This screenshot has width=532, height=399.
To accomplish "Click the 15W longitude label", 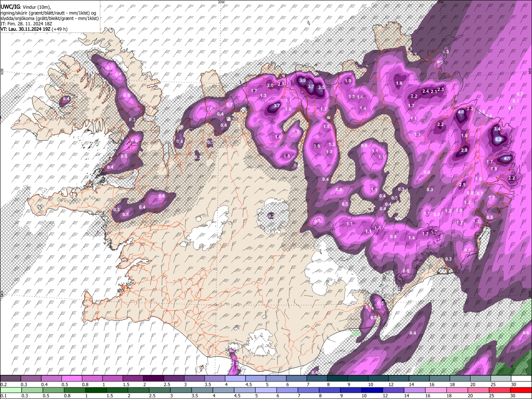I will (x=440, y=2).
